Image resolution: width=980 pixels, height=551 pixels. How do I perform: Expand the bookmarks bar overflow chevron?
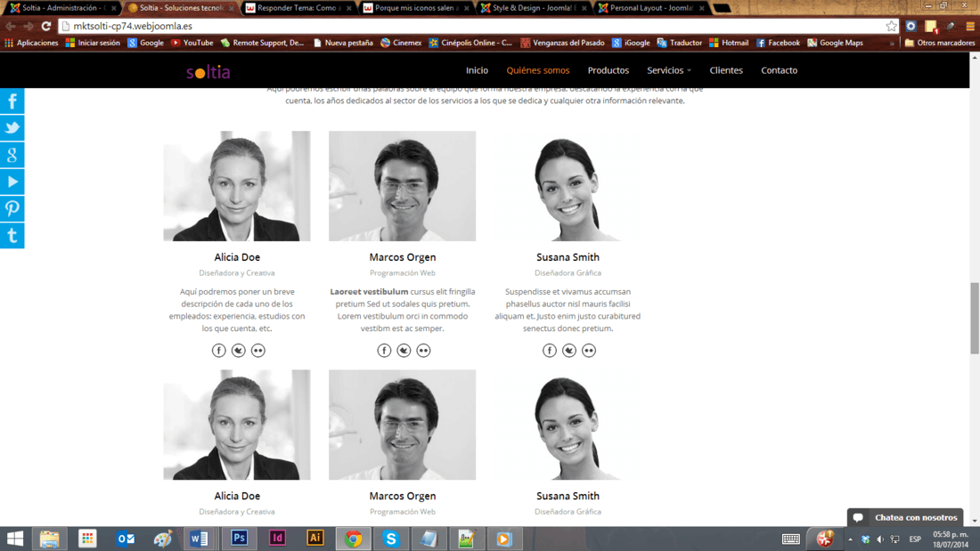892,43
